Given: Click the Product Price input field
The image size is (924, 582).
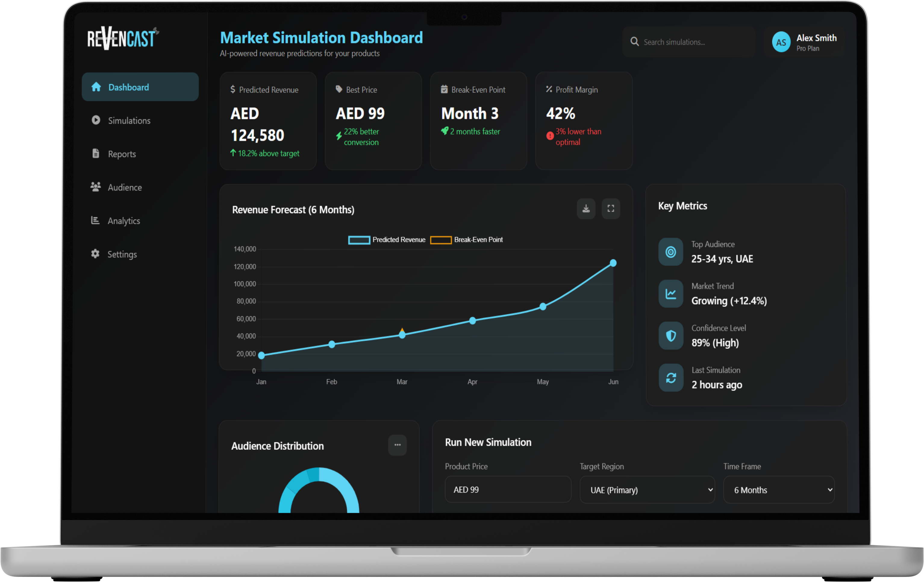Looking at the screenshot, I should [x=508, y=490].
